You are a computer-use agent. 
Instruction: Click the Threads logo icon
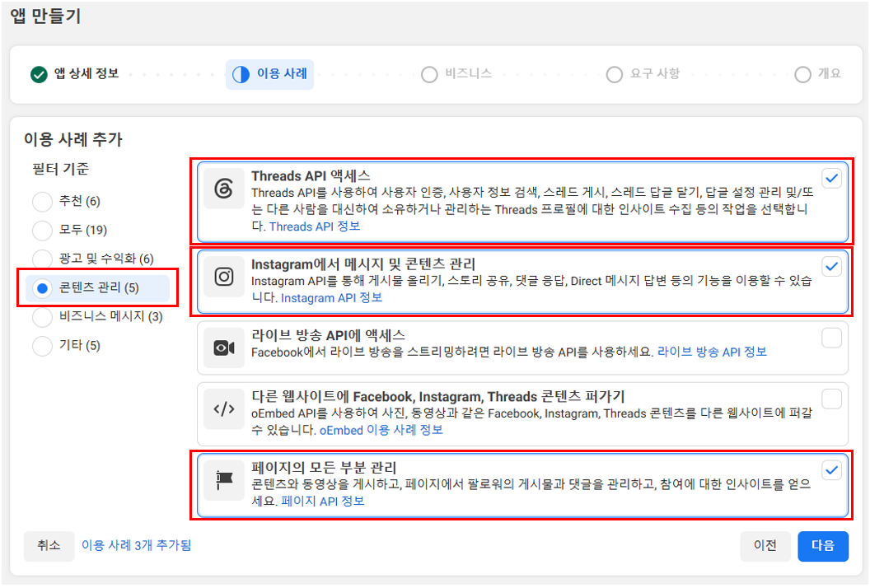pyautogui.click(x=223, y=189)
